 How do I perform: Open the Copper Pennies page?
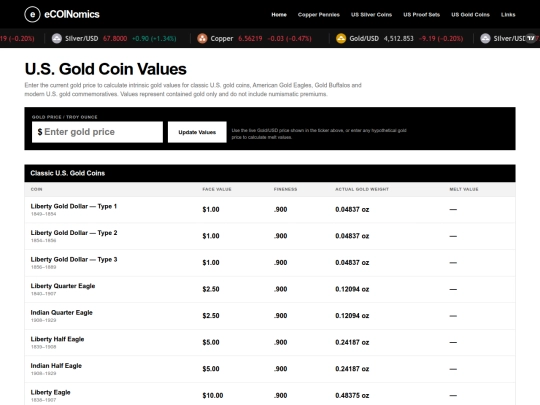[319, 14]
